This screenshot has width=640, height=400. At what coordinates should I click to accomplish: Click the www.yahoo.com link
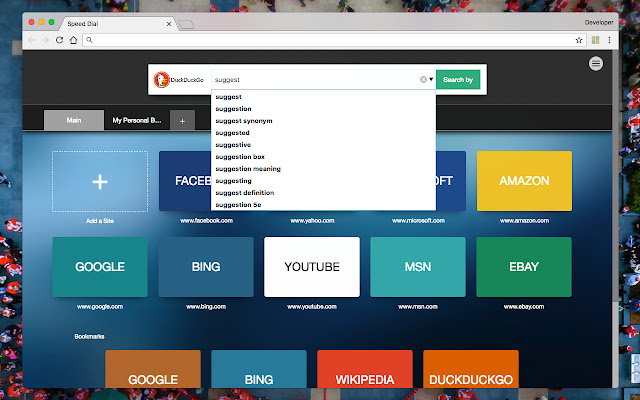312,220
